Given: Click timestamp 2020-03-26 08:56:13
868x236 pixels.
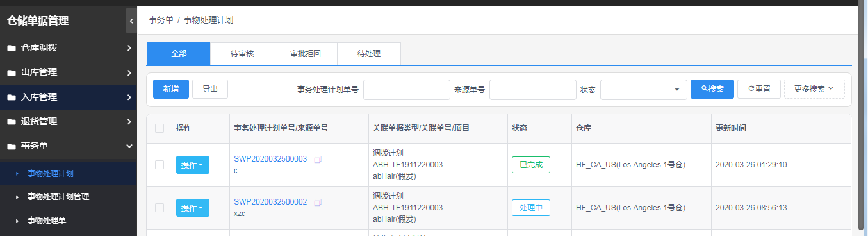Looking at the screenshot, I should point(751,208).
